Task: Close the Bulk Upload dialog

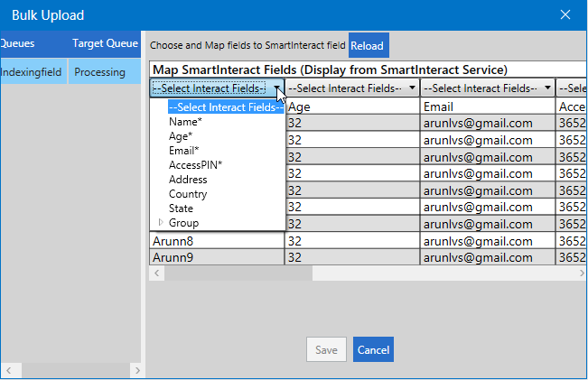Action: tap(565, 14)
